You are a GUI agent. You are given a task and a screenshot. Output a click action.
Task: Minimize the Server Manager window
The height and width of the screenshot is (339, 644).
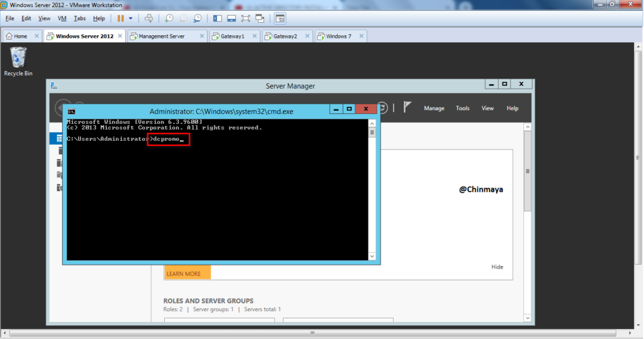pos(491,84)
